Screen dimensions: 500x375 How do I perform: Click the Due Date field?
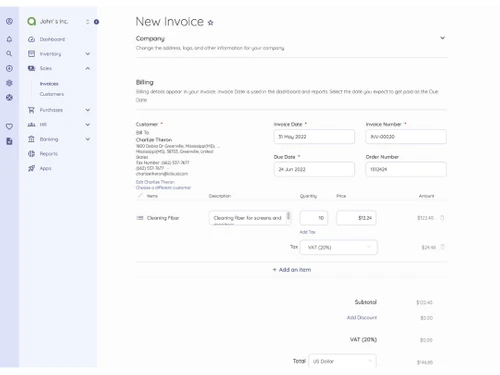pyautogui.click(x=314, y=169)
